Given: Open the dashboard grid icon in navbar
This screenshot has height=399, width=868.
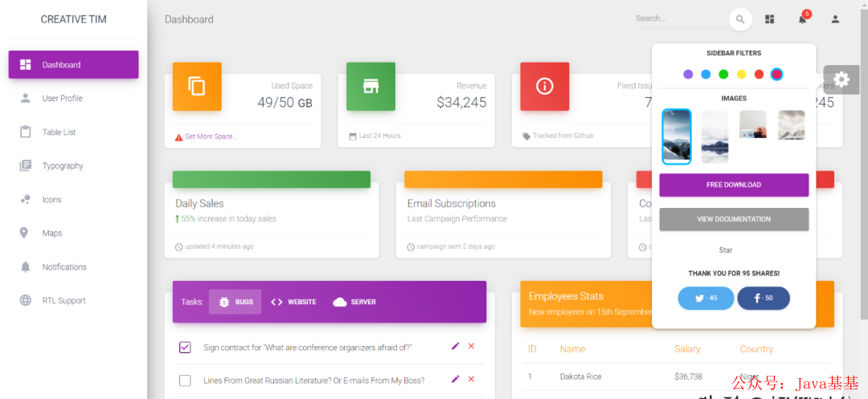Looking at the screenshot, I should click(x=769, y=19).
